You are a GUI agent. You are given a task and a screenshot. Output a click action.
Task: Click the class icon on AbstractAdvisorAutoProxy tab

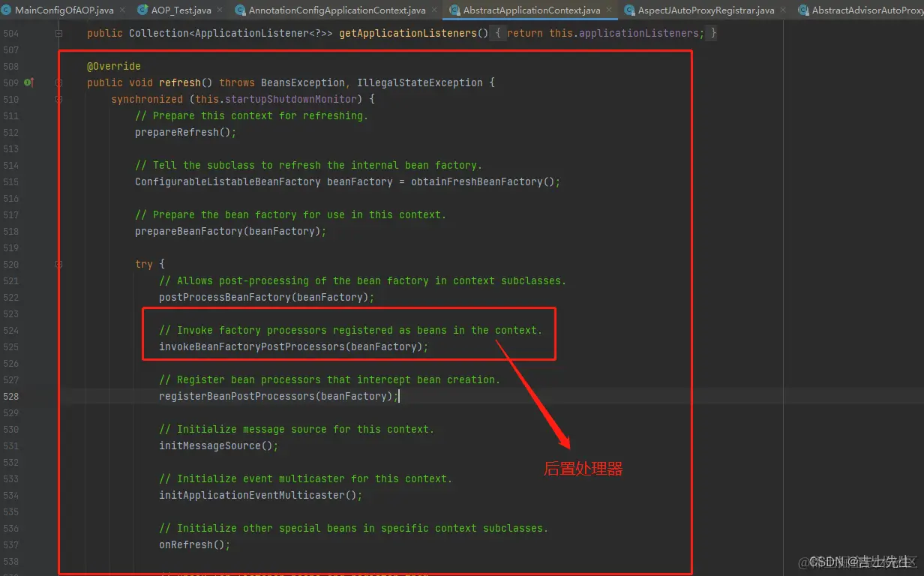click(x=803, y=10)
